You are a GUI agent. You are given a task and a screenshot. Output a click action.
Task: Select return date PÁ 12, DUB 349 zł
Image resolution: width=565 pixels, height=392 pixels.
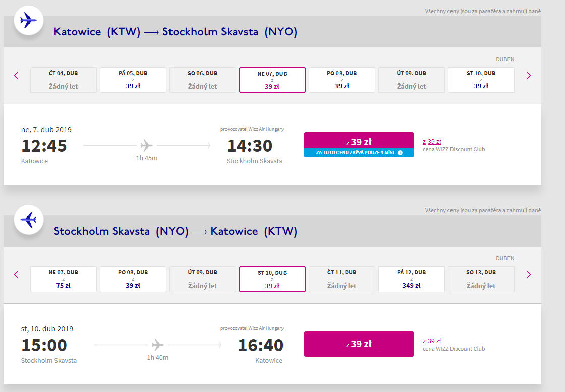click(x=411, y=279)
